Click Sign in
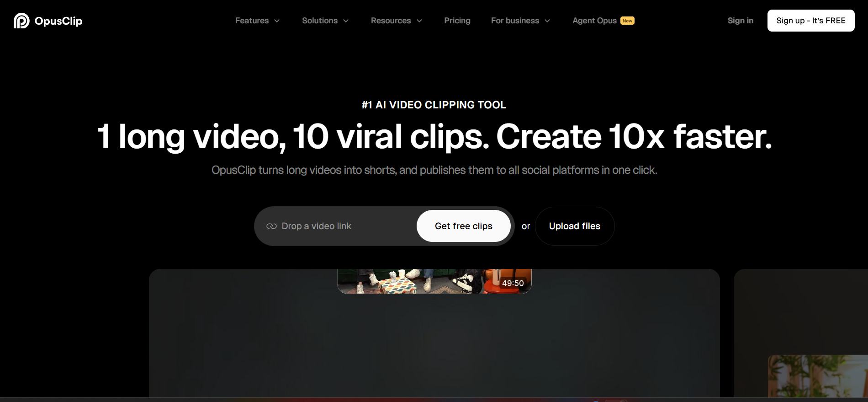The height and width of the screenshot is (402, 868). pos(740,21)
